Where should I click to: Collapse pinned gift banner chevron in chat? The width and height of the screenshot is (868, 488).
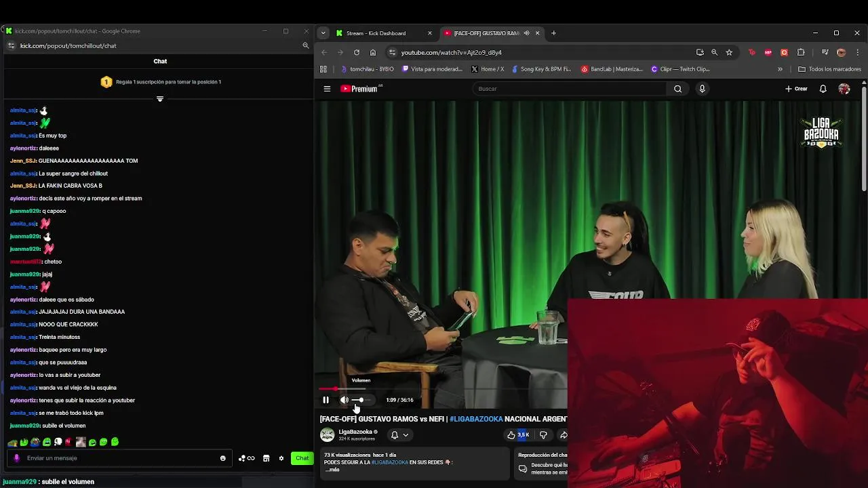pos(160,99)
